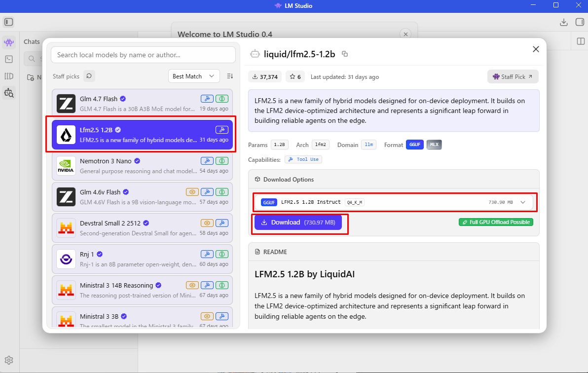Image resolution: width=588 pixels, height=373 pixels.
Task: Open the Staff Pick link button
Action: pos(513,76)
